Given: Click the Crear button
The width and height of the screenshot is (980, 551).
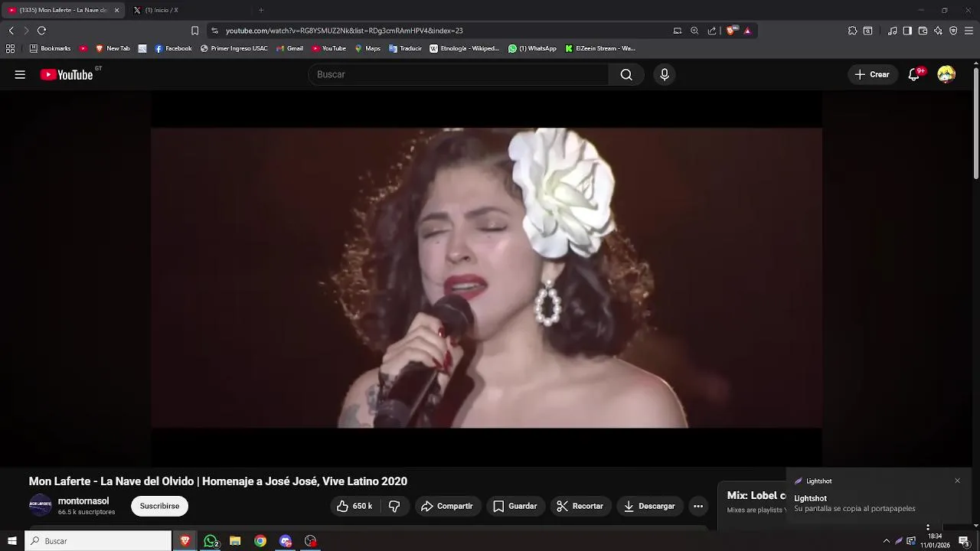Looking at the screenshot, I should point(872,74).
